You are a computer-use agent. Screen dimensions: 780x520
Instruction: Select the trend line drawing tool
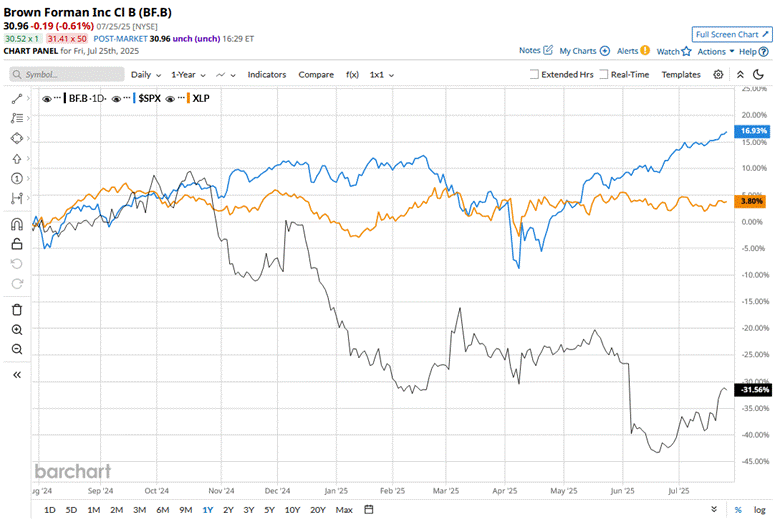click(16, 99)
